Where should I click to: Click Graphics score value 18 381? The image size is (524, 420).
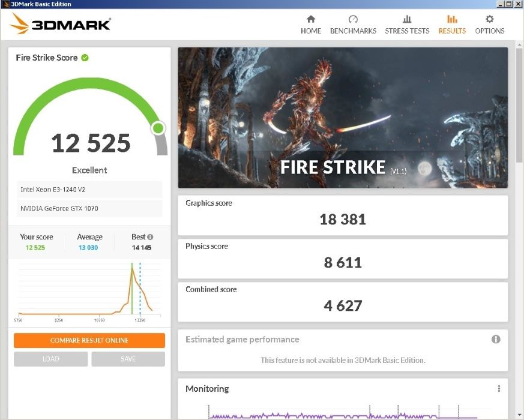point(343,220)
